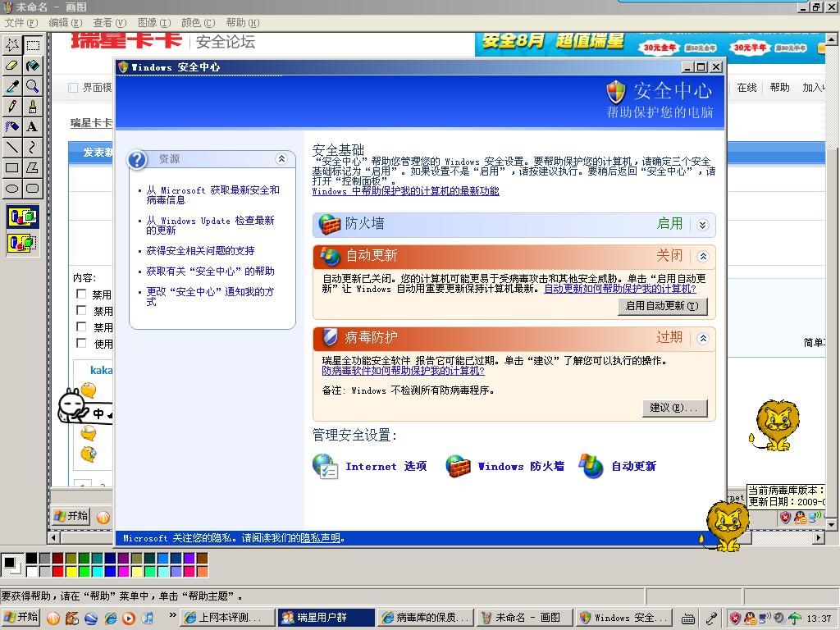Switch to 瑞星用户群 taskbar window
The height and width of the screenshot is (630, 840).
(x=326, y=618)
